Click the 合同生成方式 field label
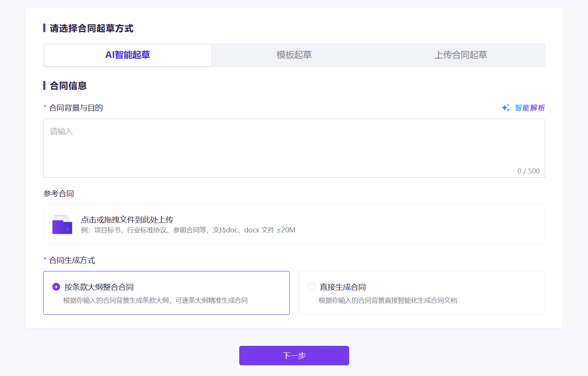Screen dimensions: 588x376 tap(72, 260)
